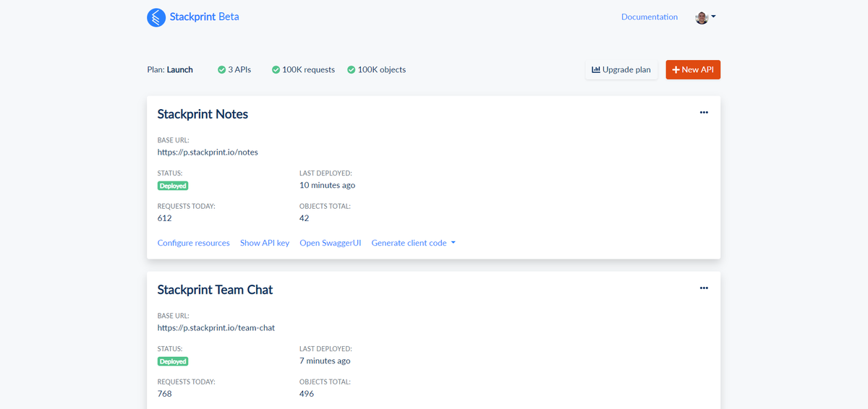
Task: Click the Deployed badge in Stackprint Team Chat
Action: (173, 361)
